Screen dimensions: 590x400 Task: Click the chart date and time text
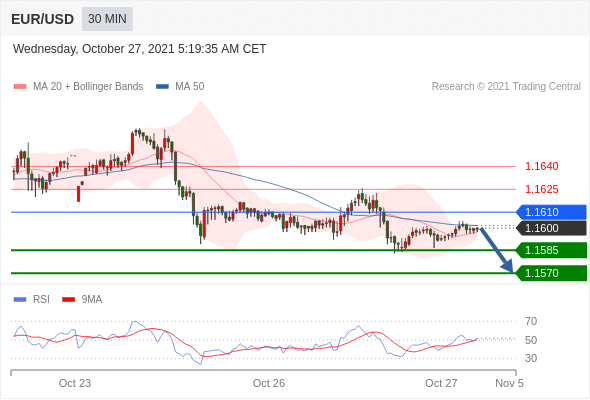click(140, 49)
